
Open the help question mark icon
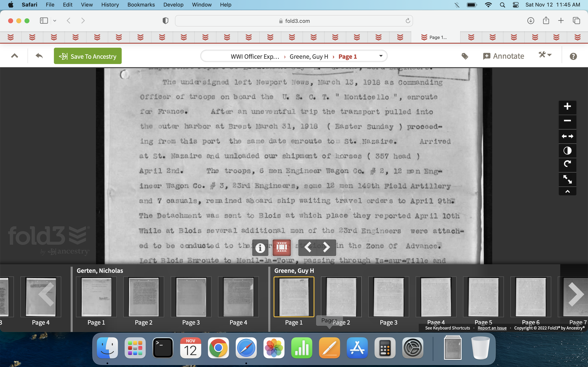click(573, 56)
